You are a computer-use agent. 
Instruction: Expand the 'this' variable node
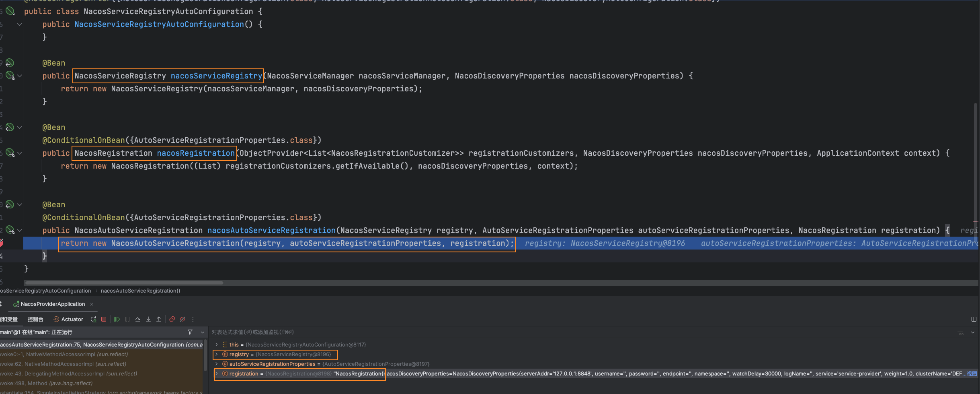pyautogui.click(x=217, y=344)
